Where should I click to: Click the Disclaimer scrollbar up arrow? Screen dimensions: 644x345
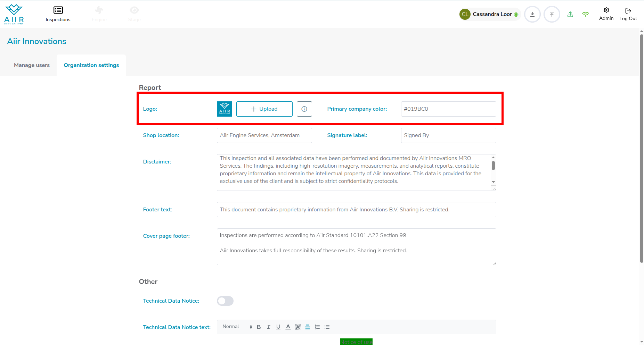click(x=493, y=158)
